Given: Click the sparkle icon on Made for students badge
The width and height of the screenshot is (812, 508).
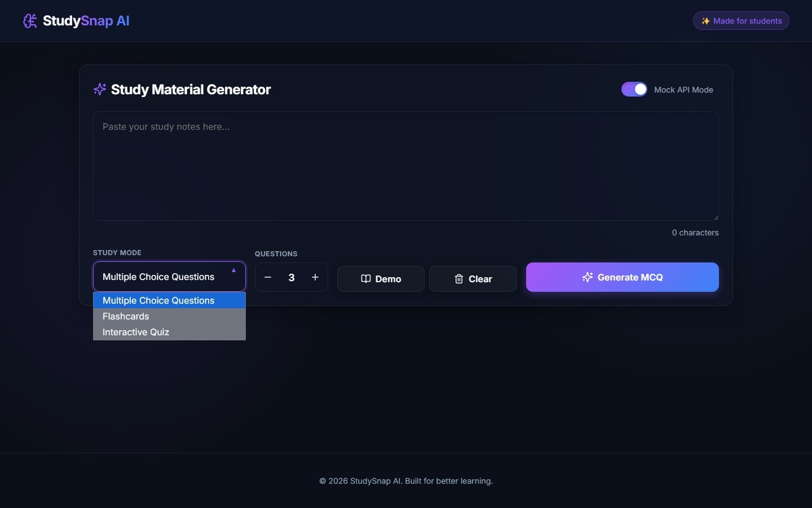Looking at the screenshot, I should [705, 21].
